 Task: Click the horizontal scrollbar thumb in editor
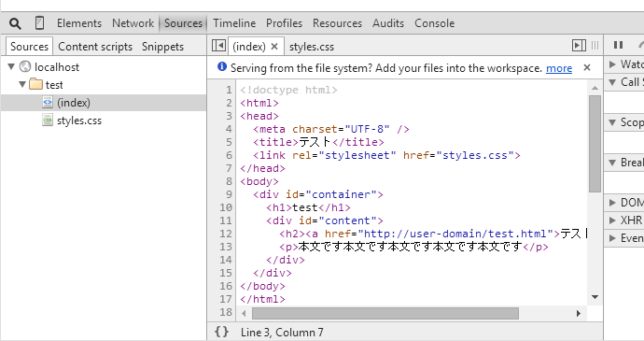point(385,313)
